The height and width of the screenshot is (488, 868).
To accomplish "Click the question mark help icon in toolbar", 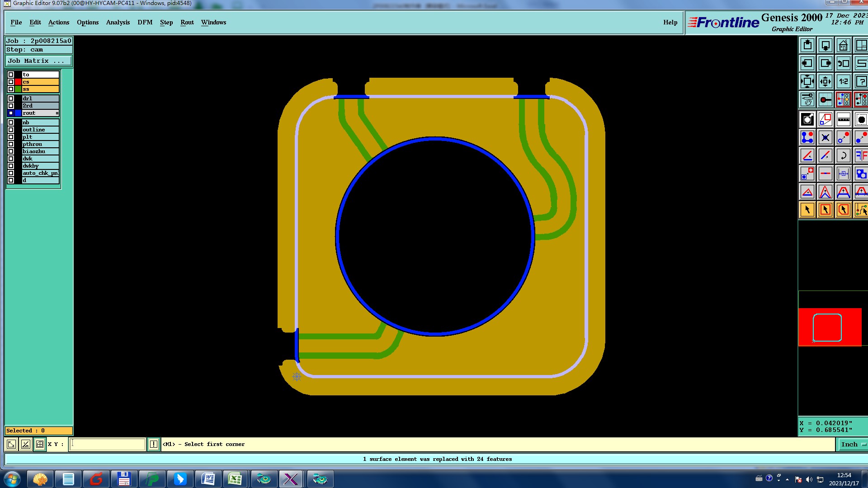I will (861, 82).
